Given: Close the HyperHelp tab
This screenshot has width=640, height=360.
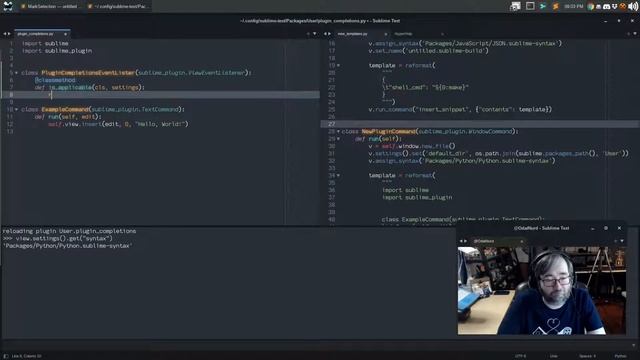Looking at the screenshot, I should coord(442,34).
